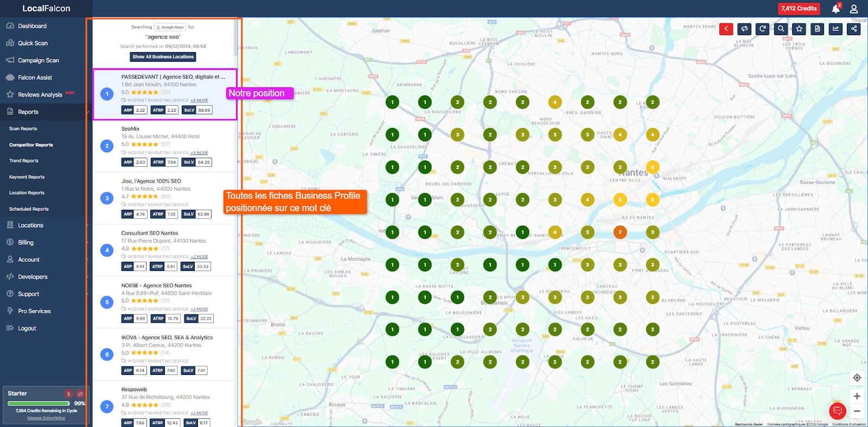Open the trend chart icon on map toolbar

835,29
